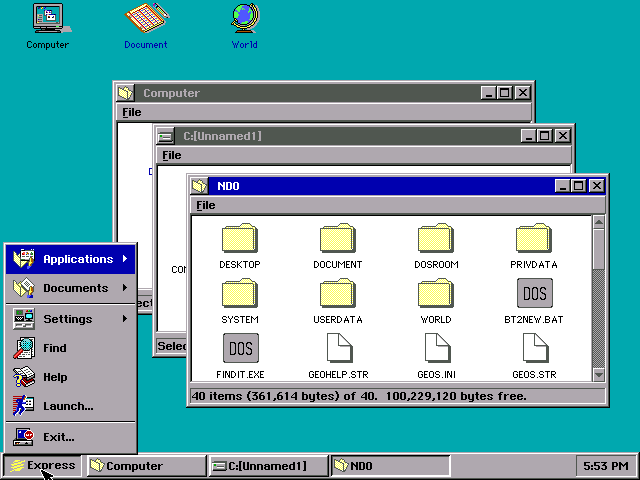Click the NDO vertical scrollbar thumb

click(598, 249)
